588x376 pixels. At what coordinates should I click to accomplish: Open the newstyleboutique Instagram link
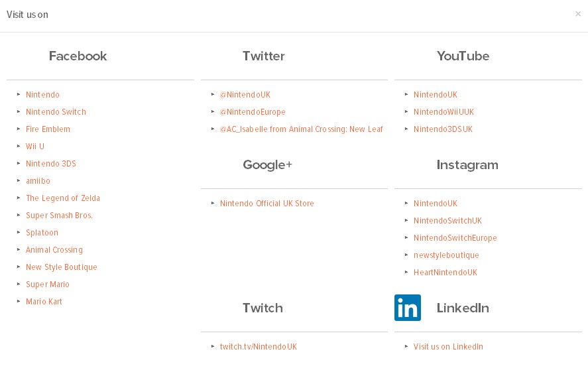click(446, 255)
